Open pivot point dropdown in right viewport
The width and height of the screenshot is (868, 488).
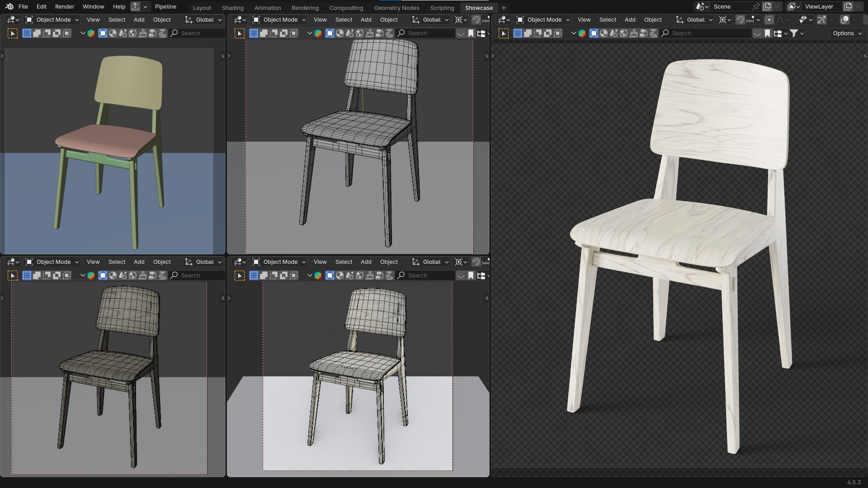pyautogui.click(x=725, y=20)
